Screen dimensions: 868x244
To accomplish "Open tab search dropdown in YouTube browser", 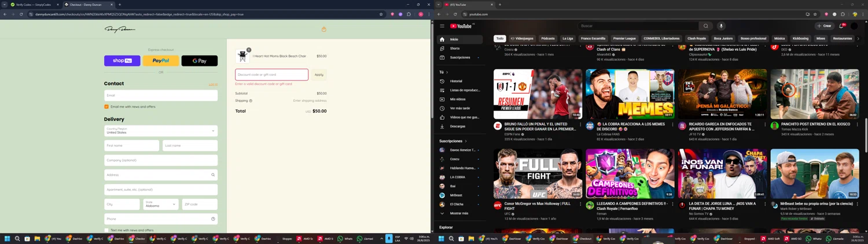I will [x=438, y=5].
